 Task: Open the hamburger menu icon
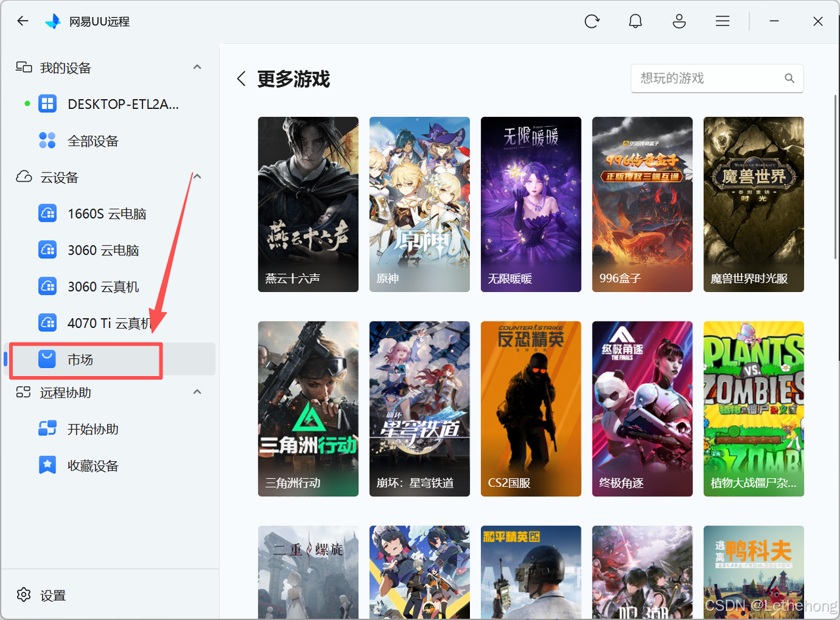(723, 21)
